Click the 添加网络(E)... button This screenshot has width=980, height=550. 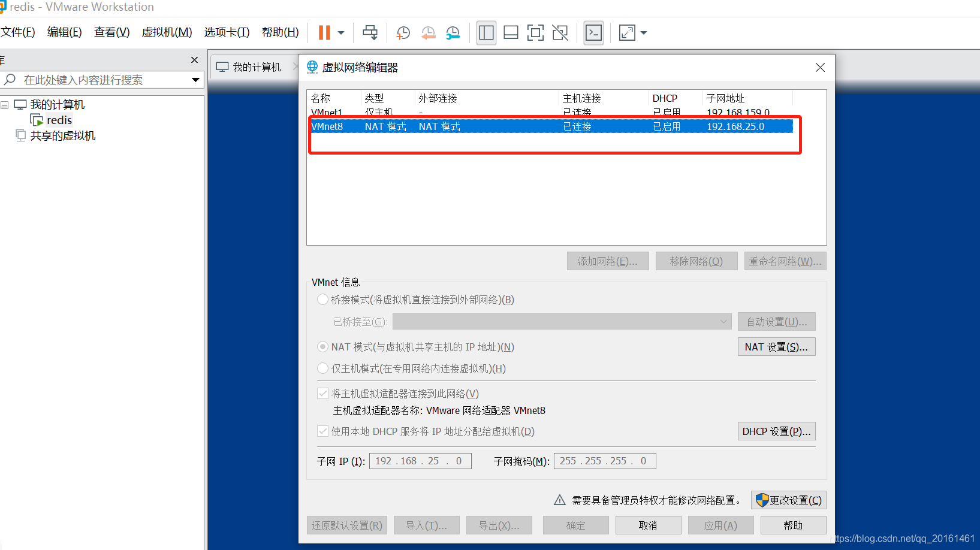[608, 261]
